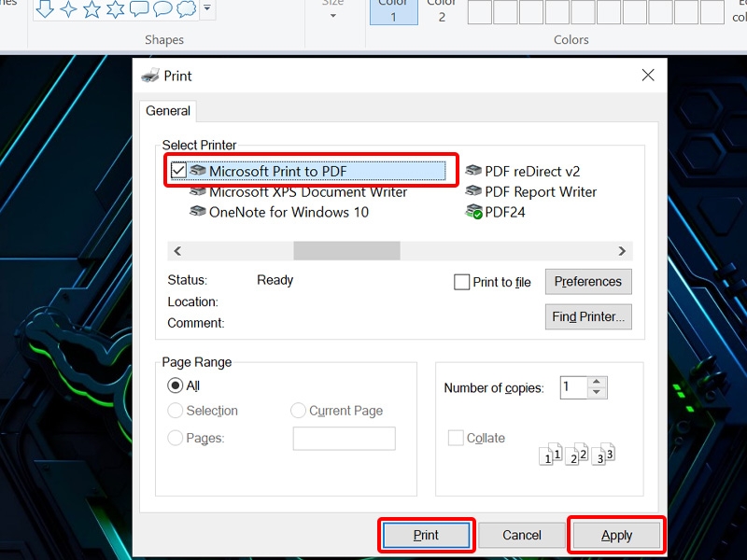Viewport: 747px width, 560px height.
Task: Select the Selection page range option
Action: (176, 411)
